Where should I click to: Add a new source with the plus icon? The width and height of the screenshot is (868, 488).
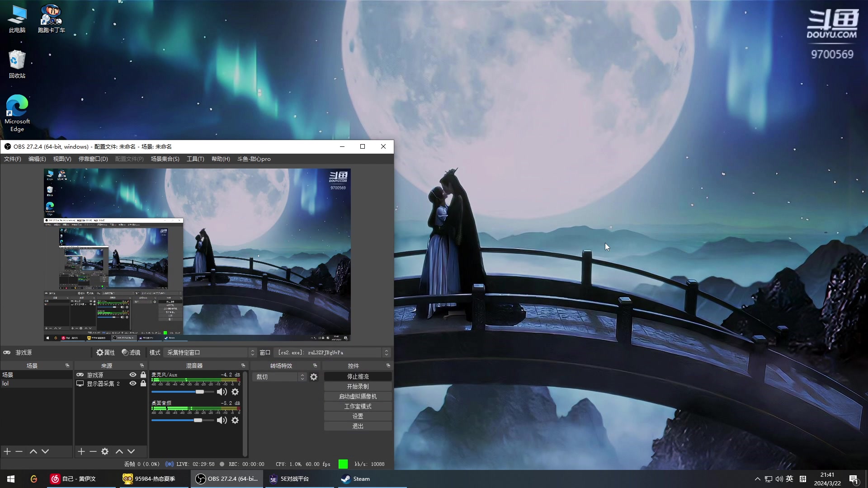(x=81, y=451)
